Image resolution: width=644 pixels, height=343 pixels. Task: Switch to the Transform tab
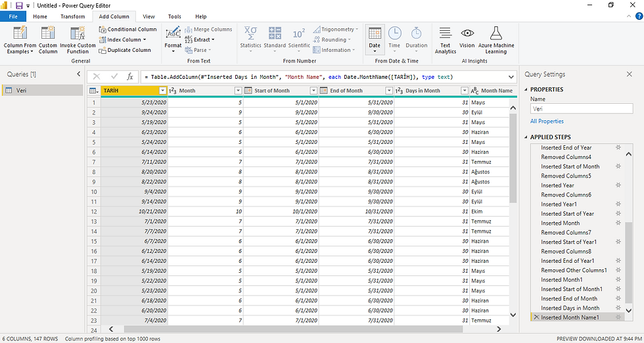click(x=72, y=16)
